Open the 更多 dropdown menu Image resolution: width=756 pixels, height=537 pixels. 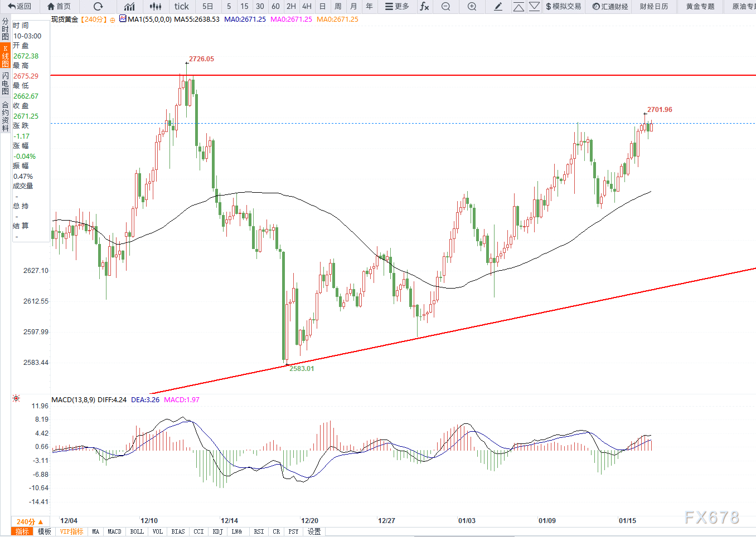(397, 6)
